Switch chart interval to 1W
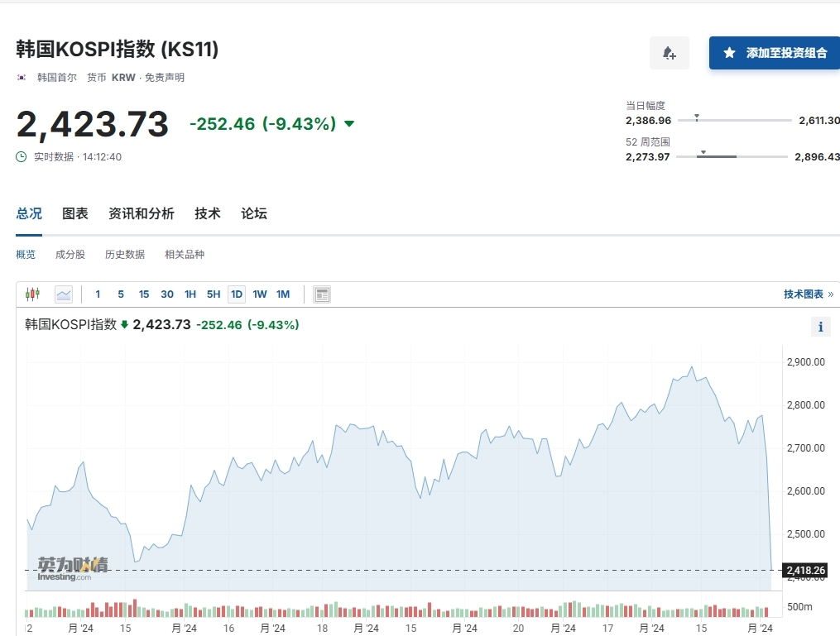Viewport: 840px width, 636px height. [260, 294]
